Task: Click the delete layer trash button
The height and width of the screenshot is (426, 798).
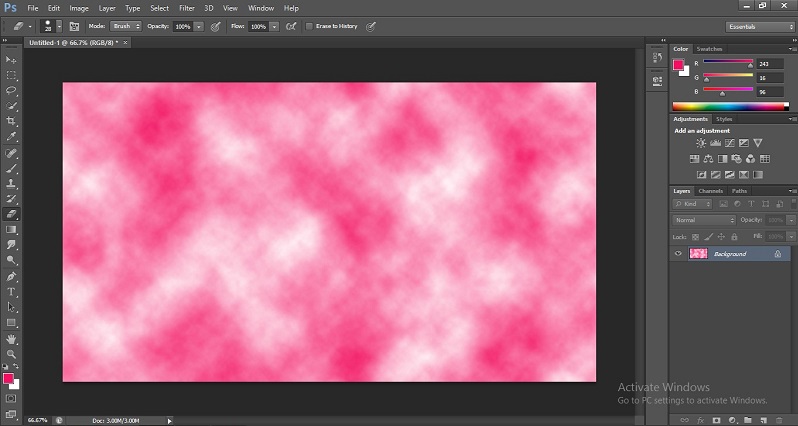Action: 779,420
